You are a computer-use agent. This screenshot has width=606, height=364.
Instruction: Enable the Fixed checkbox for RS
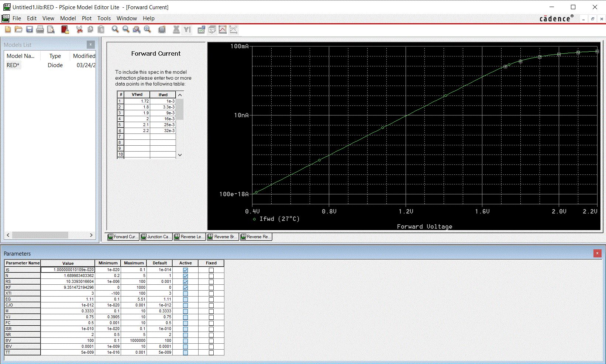211,282
